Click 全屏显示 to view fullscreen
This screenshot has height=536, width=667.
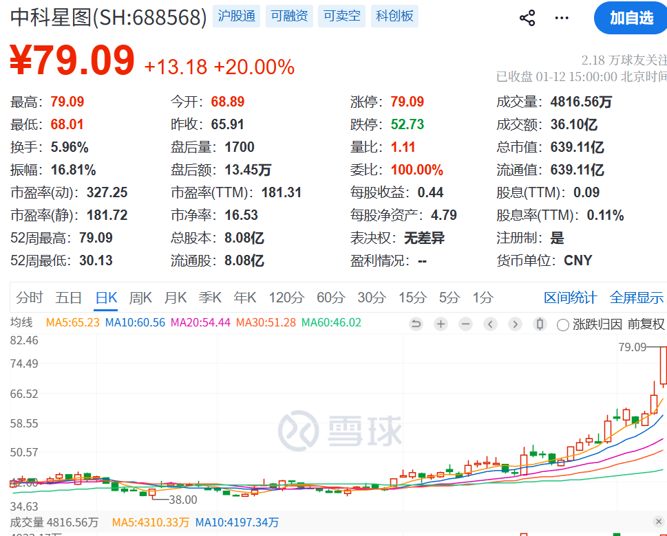click(636, 297)
